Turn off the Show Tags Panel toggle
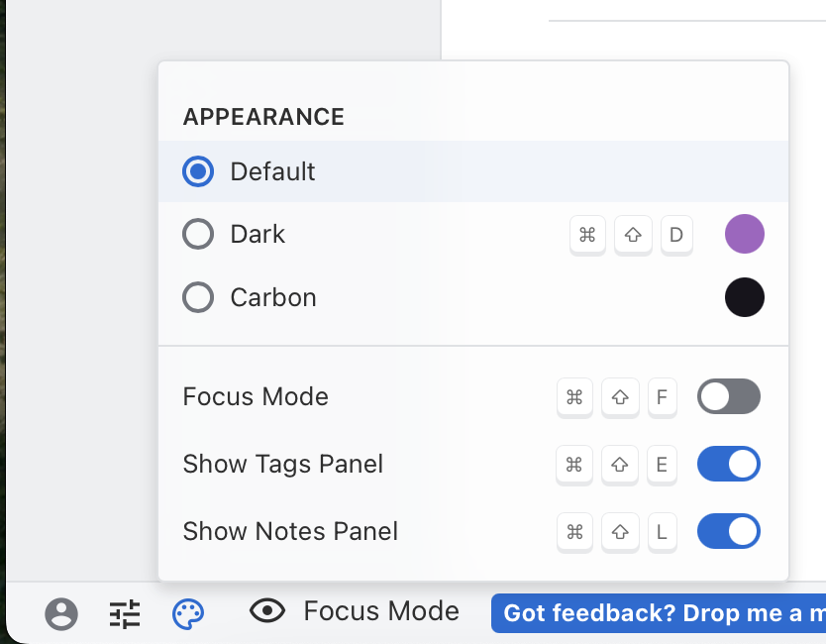 (x=729, y=464)
